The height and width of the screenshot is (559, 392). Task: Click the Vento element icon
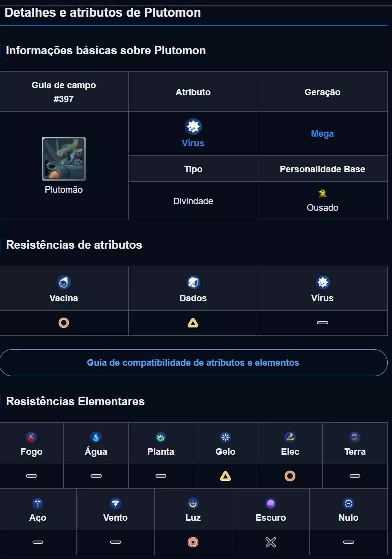(x=115, y=503)
